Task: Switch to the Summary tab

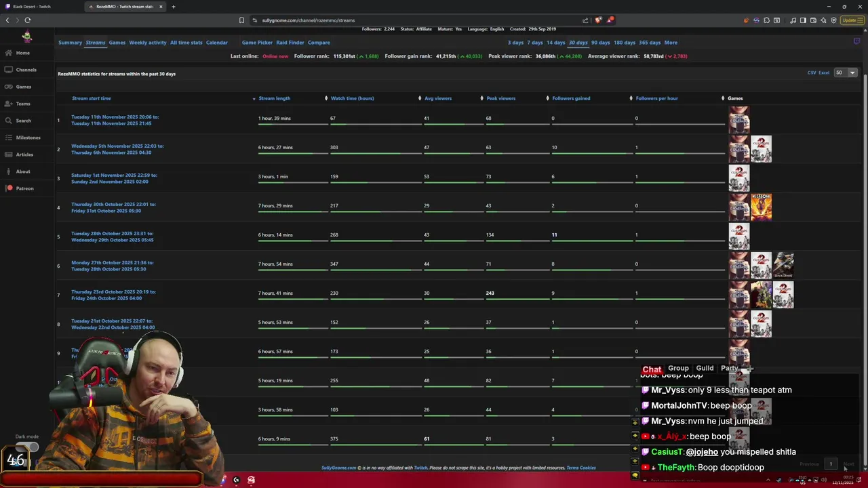Action: (70, 43)
